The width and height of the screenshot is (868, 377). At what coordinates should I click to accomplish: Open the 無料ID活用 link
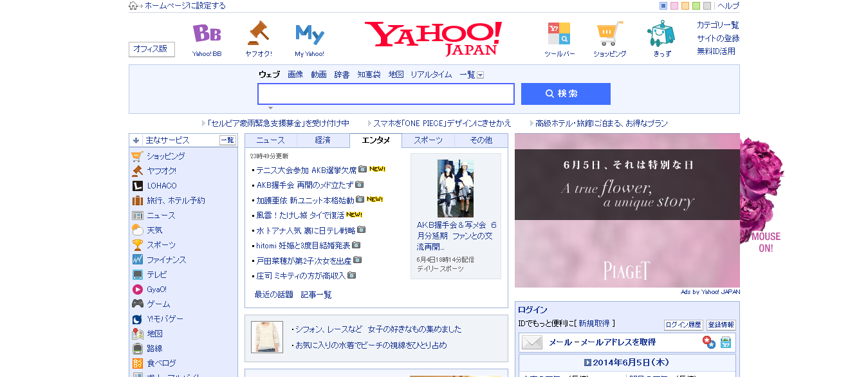pos(716,51)
